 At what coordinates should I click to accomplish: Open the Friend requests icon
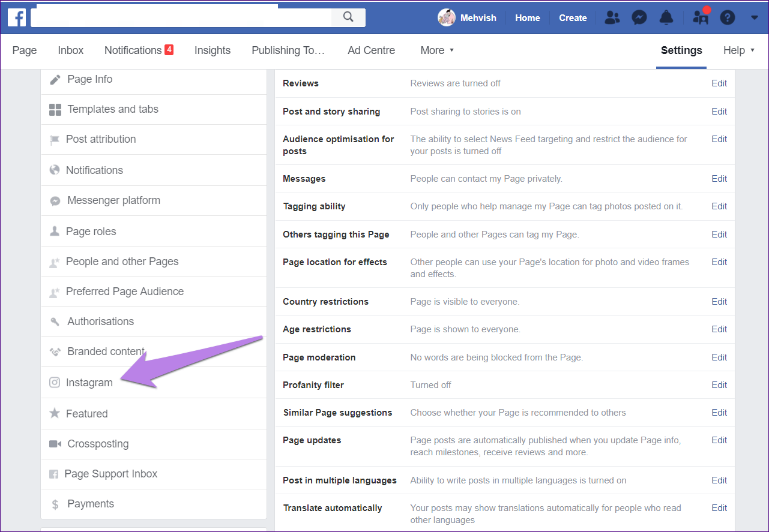pos(612,18)
